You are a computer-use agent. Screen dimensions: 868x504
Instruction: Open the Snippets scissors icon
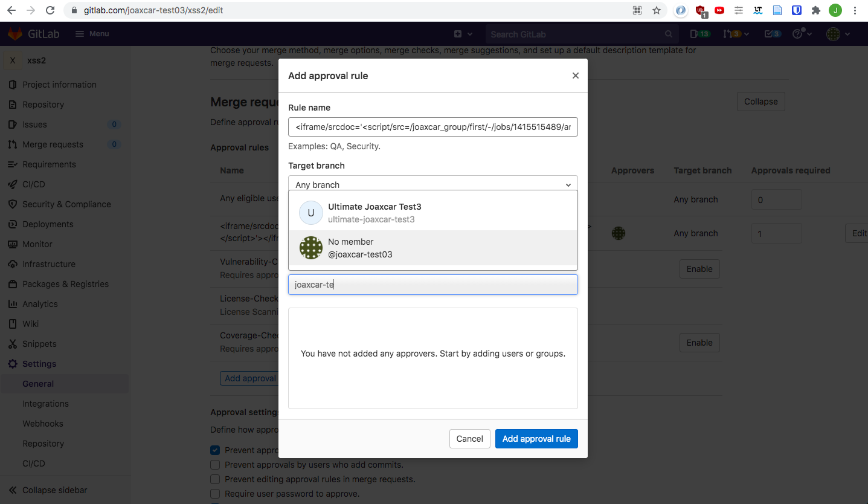[12, 344]
